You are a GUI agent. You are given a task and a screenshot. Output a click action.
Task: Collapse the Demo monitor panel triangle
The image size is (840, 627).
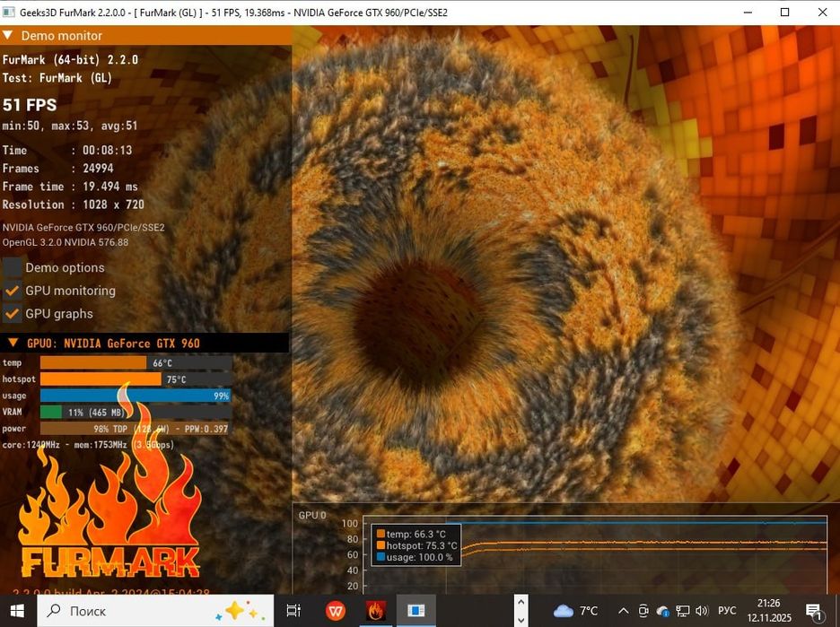pos(8,35)
